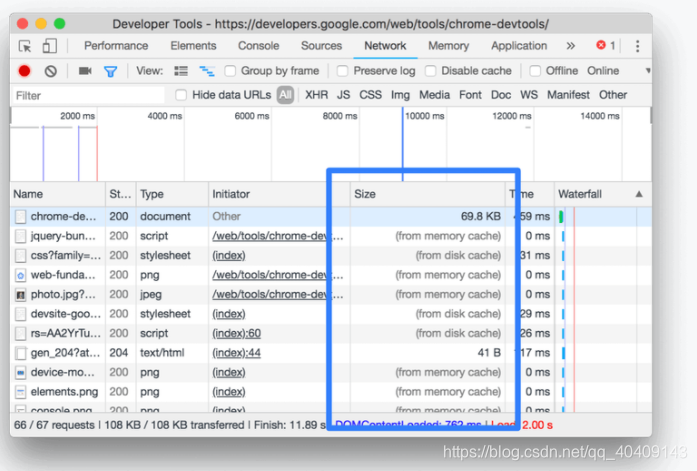This screenshot has width=697, height=471.
Task: Click the chrome-de document file icon
Action: tap(20, 216)
